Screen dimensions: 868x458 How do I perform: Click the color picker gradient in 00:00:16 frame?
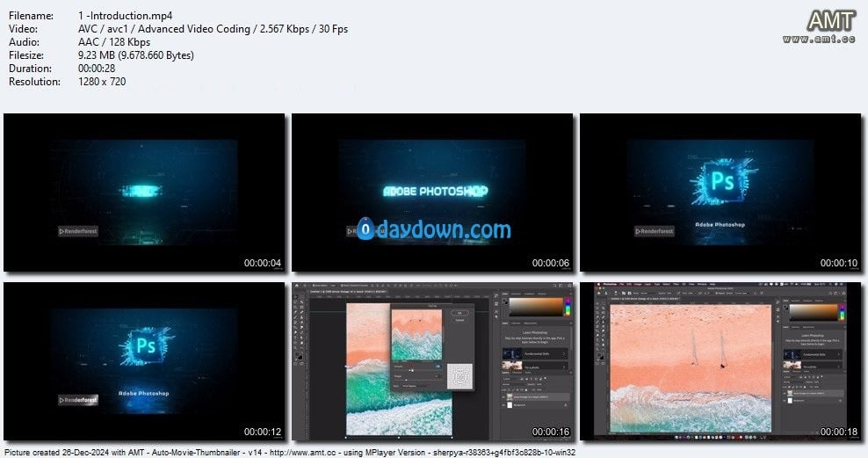tap(535, 308)
